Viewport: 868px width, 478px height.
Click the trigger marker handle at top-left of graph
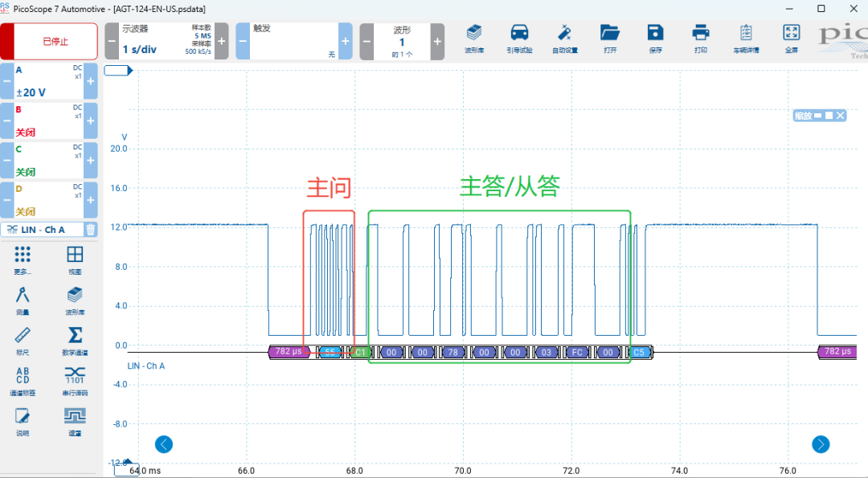coord(118,70)
